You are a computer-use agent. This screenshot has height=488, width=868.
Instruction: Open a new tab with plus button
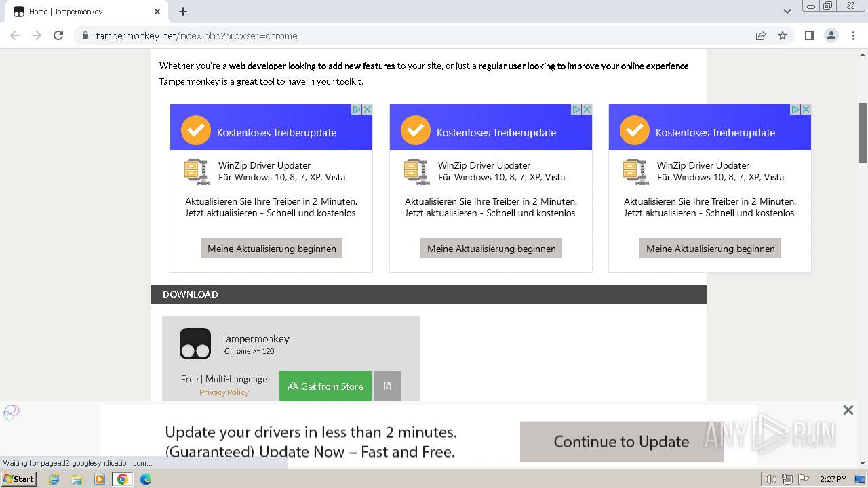(183, 12)
